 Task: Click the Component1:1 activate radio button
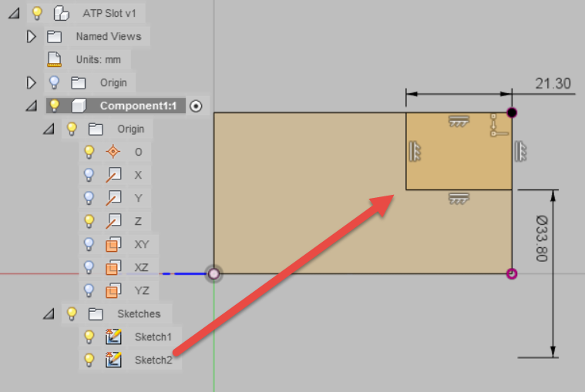pyautogui.click(x=196, y=106)
